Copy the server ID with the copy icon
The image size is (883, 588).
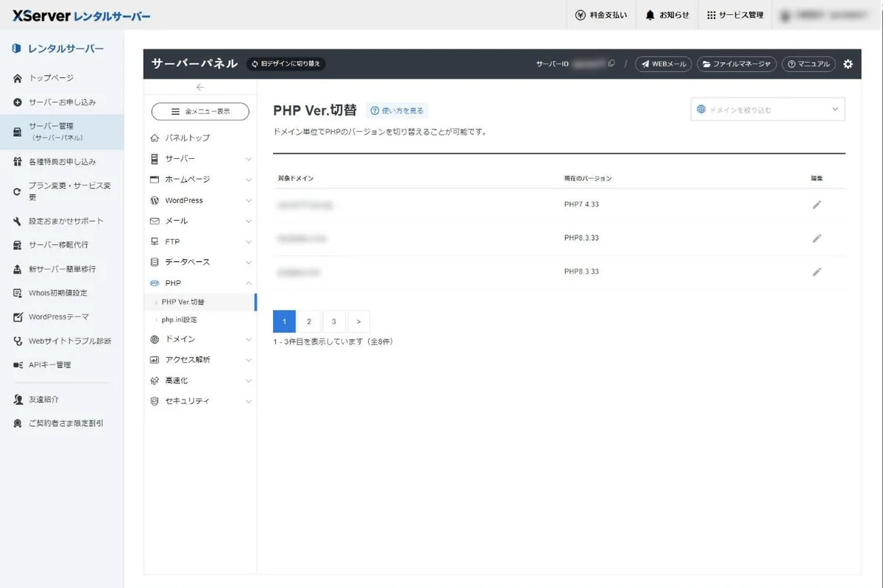click(611, 64)
